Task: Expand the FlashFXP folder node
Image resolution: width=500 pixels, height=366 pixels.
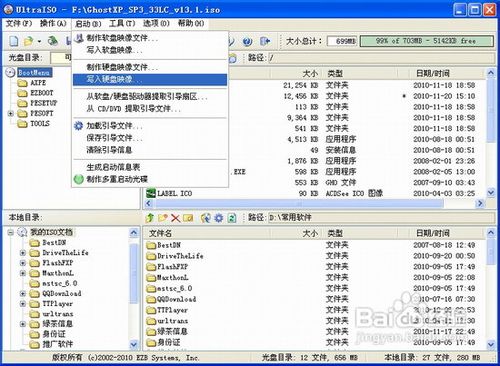Action: [x=23, y=263]
